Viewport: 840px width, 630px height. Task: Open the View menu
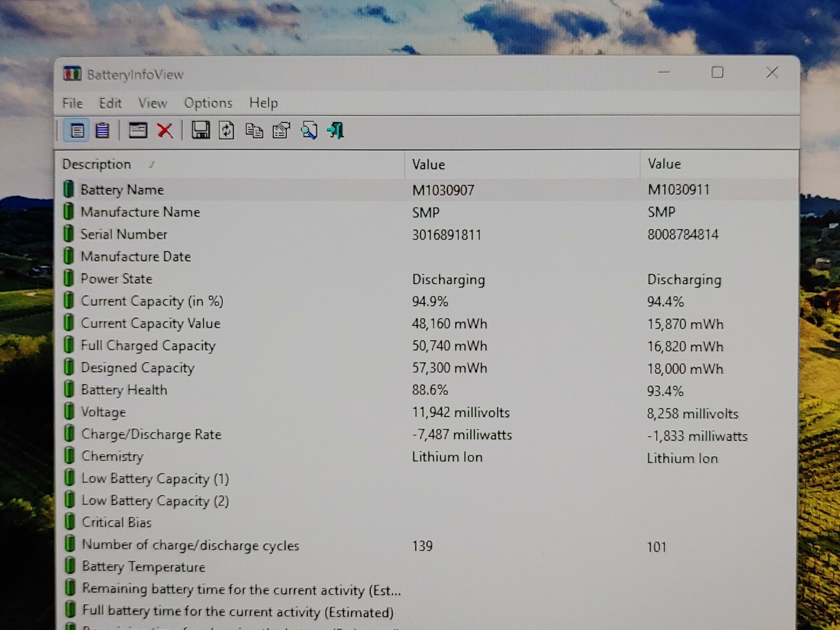(152, 103)
